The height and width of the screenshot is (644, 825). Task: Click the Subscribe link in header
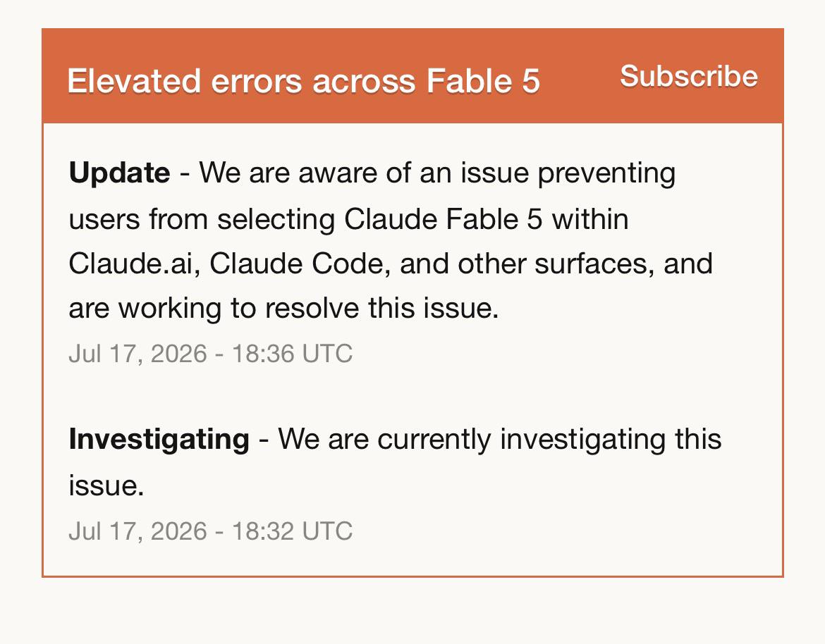(x=689, y=76)
